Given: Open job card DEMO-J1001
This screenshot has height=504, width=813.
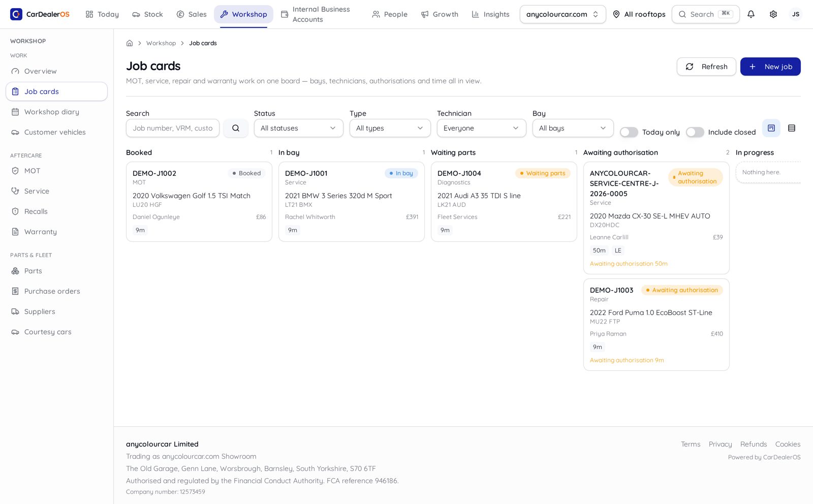Looking at the screenshot, I should 352,202.
